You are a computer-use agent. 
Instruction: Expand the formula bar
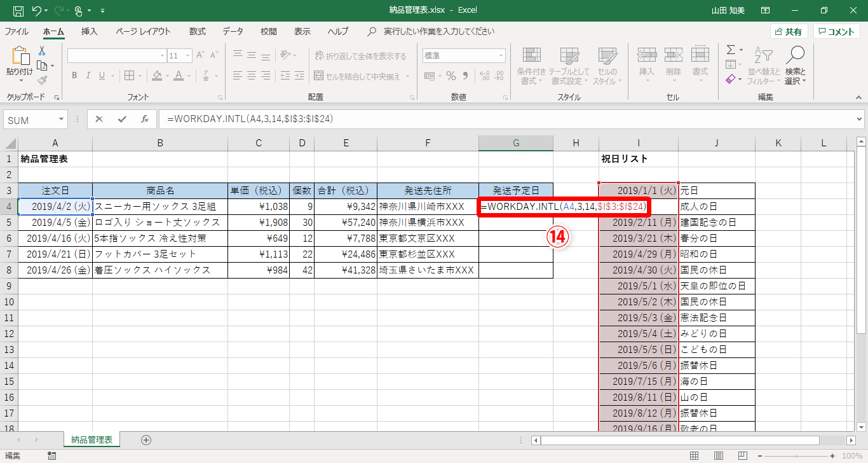click(x=860, y=119)
